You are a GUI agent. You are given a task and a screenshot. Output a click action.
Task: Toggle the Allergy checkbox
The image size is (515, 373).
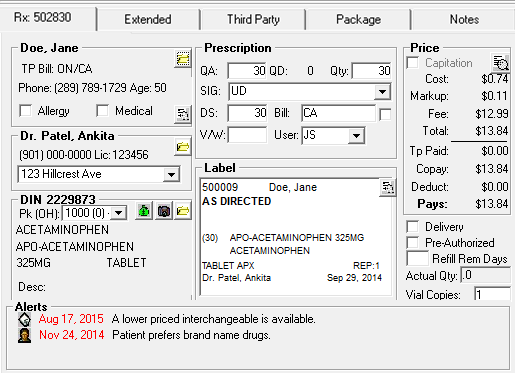(26, 111)
